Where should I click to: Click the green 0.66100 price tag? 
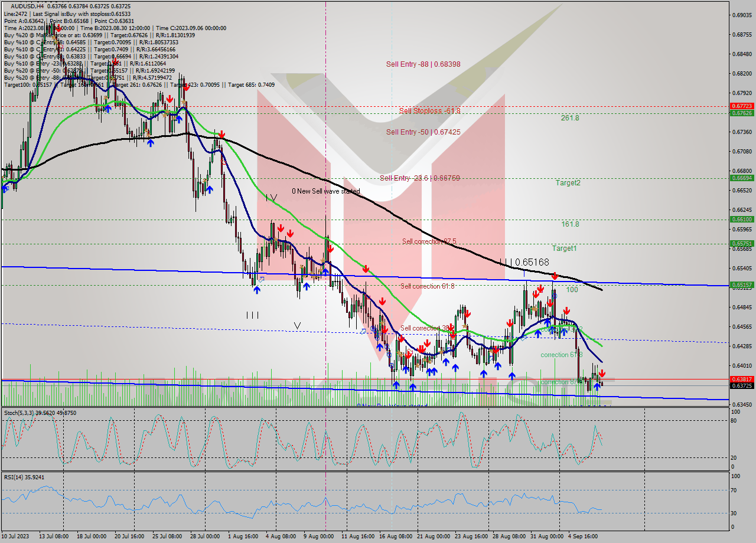pos(742,219)
